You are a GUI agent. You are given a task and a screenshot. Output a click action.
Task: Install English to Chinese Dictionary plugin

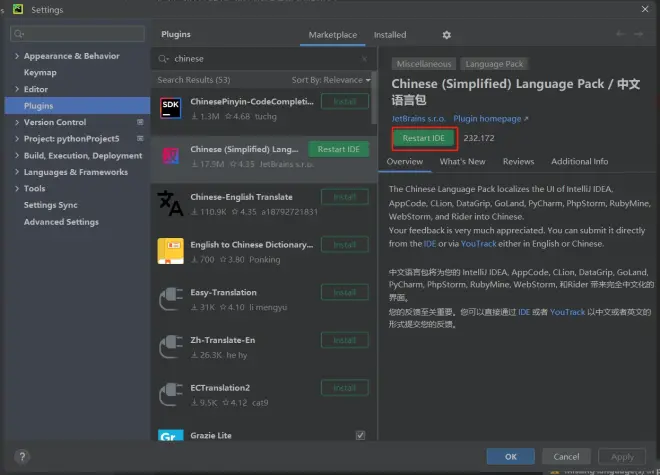[x=345, y=245]
